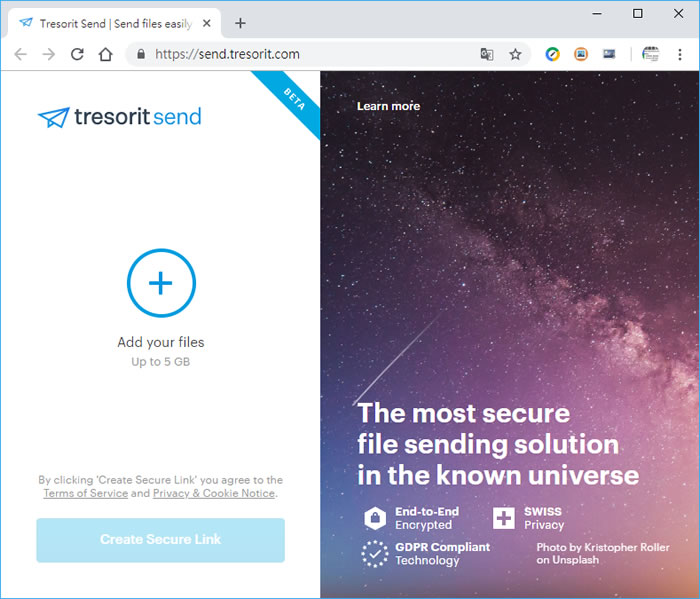Viewport: 700px width, 599px height.
Task: Open Chrome's three-dot menu
Action: click(679, 54)
